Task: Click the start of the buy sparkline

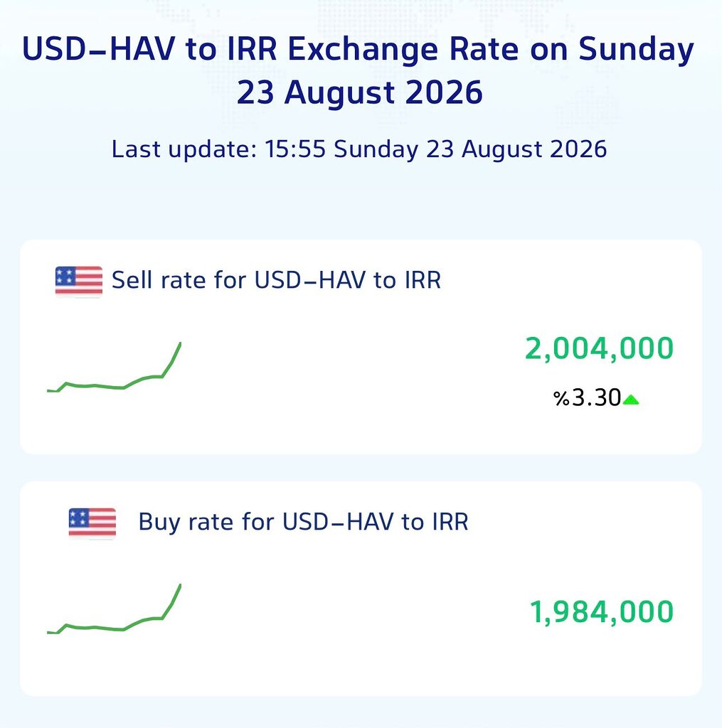Action: 51,632
